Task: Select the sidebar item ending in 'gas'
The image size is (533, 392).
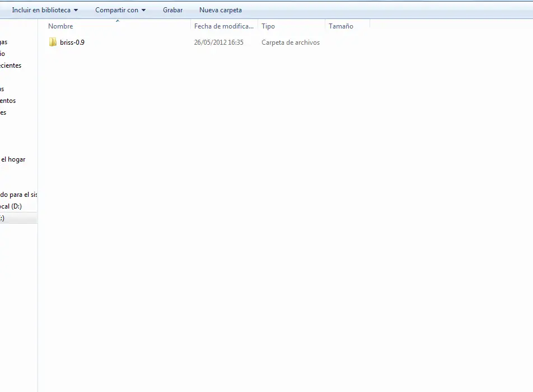Action: 4,42
